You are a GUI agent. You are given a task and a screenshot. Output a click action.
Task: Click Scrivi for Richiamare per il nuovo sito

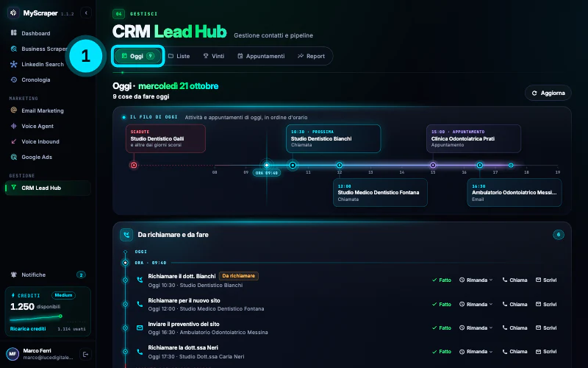click(546, 304)
